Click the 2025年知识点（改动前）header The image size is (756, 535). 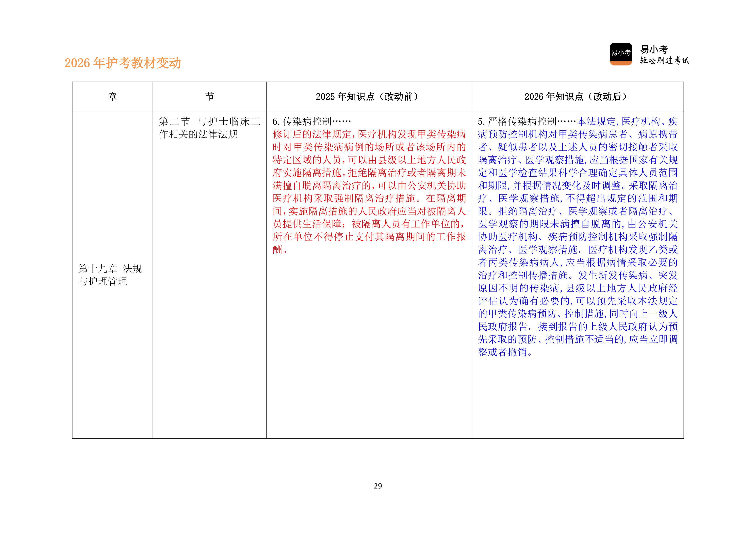(x=368, y=96)
